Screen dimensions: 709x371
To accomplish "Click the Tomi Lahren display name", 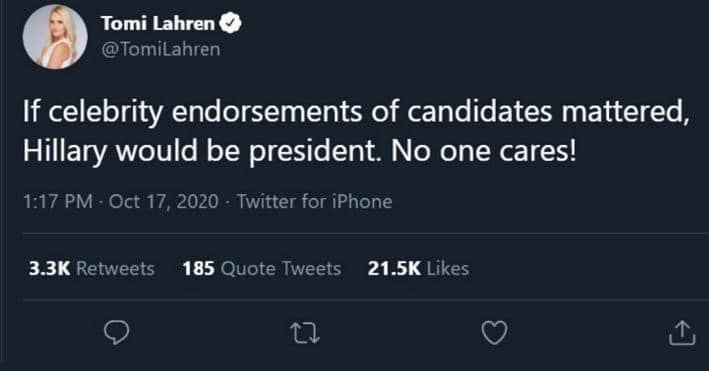I will [158, 24].
